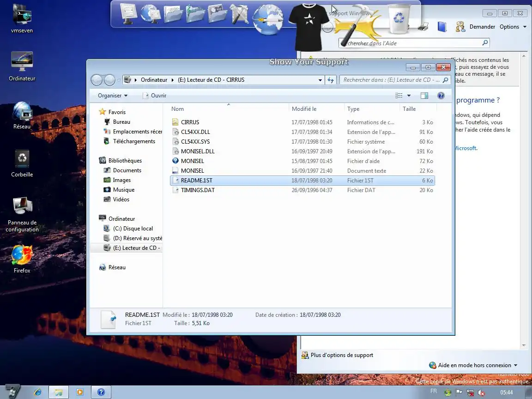
Task: Click the large globe rocket icon in the dock
Action: click(268, 20)
